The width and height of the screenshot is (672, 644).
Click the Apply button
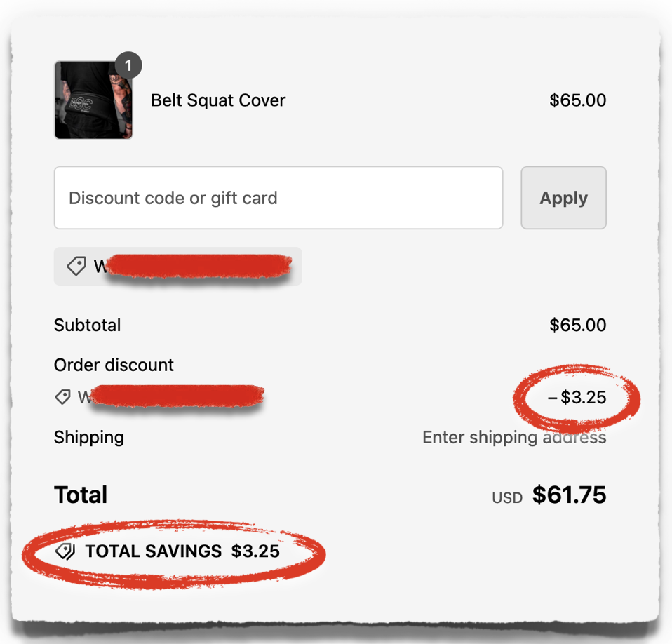click(563, 198)
